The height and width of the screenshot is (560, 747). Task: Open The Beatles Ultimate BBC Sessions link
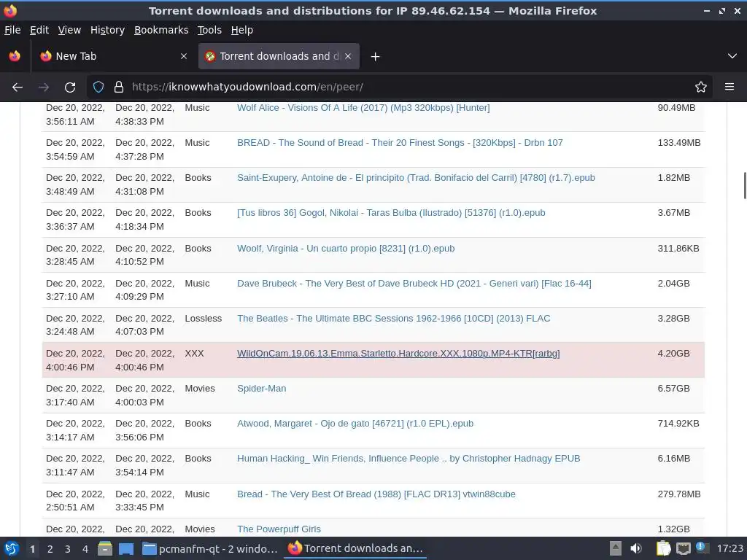[x=393, y=319]
